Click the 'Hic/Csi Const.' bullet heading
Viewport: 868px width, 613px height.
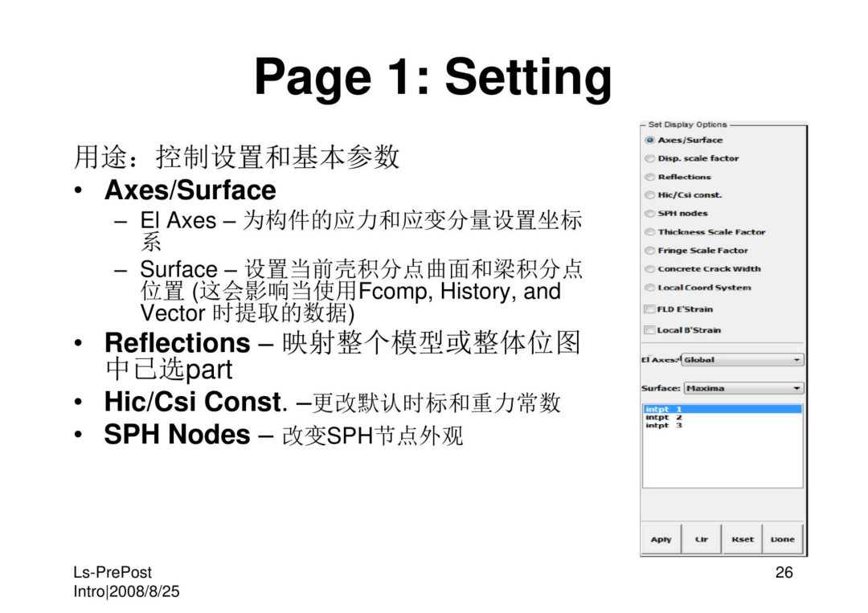coord(196,403)
